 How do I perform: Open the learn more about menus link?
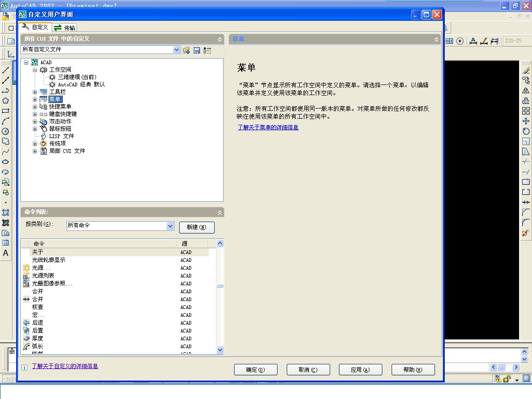268,127
